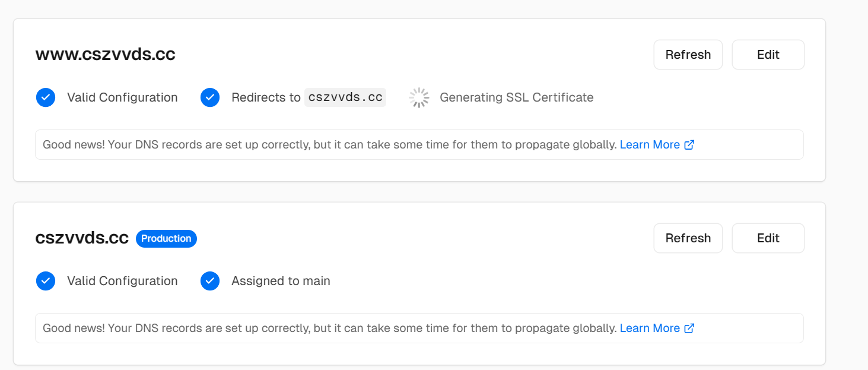Select the www.cszvvds.cc domain title
Image resolution: width=868 pixels, height=370 pixels.
click(106, 55)
